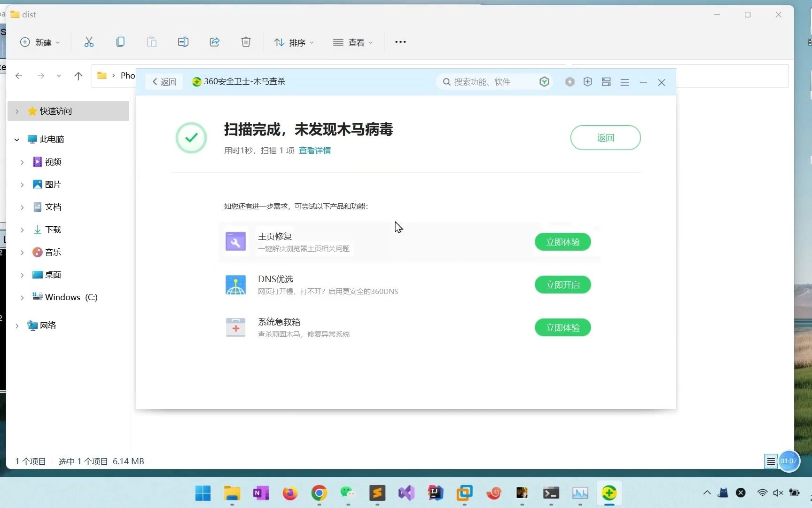Screen dimensions: 812x508
Task: Switch to details view in Explorer status bar
Action: (771, 461)
